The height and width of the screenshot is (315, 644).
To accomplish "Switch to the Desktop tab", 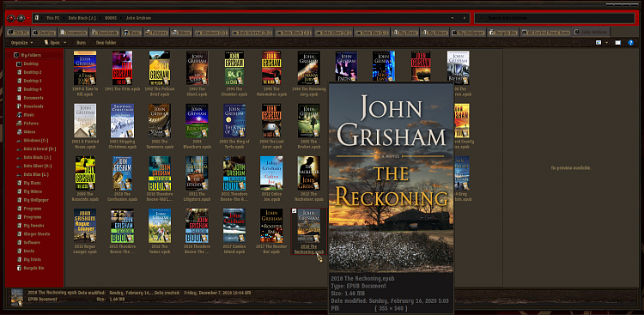I will pos(44,33).
